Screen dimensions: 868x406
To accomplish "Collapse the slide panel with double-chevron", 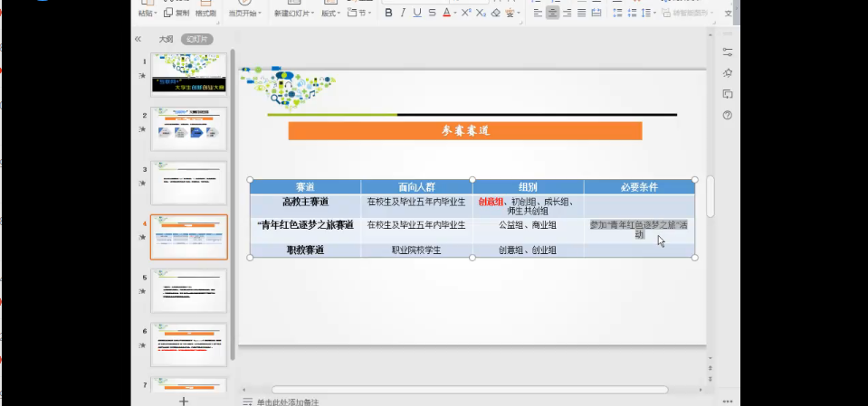I will (x=138, y=40).
